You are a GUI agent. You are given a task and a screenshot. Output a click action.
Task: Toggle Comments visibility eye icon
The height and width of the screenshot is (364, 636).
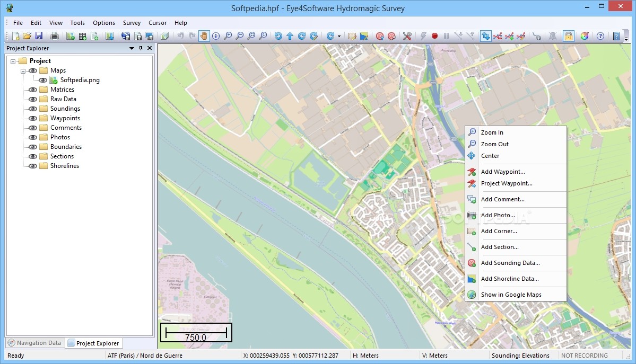click(x=33, y=128)
